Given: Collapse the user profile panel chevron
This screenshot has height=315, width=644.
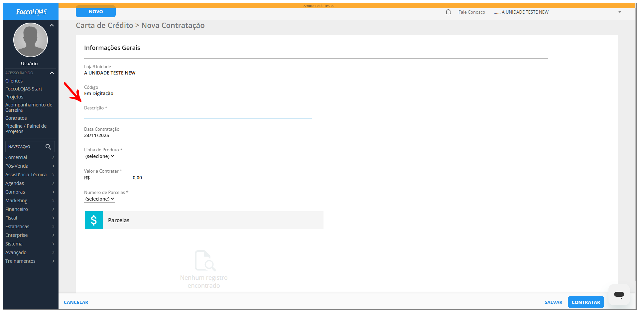Looking at the screenshot, I should pos(52,25).
